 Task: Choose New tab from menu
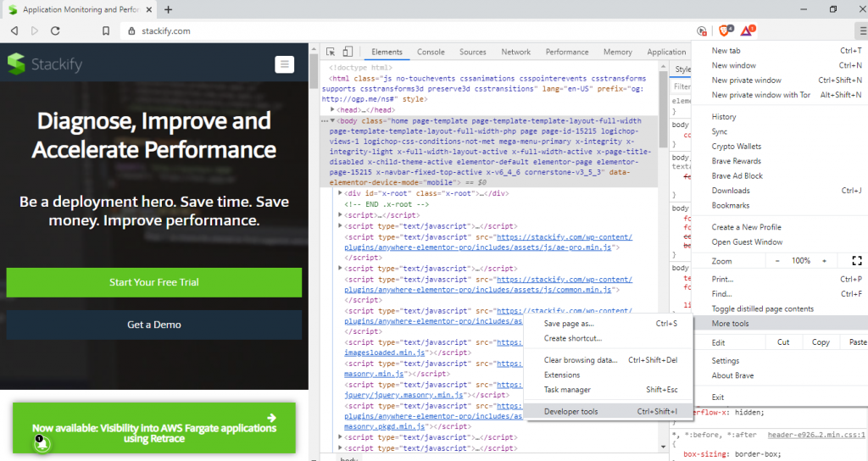coord(780,50)
